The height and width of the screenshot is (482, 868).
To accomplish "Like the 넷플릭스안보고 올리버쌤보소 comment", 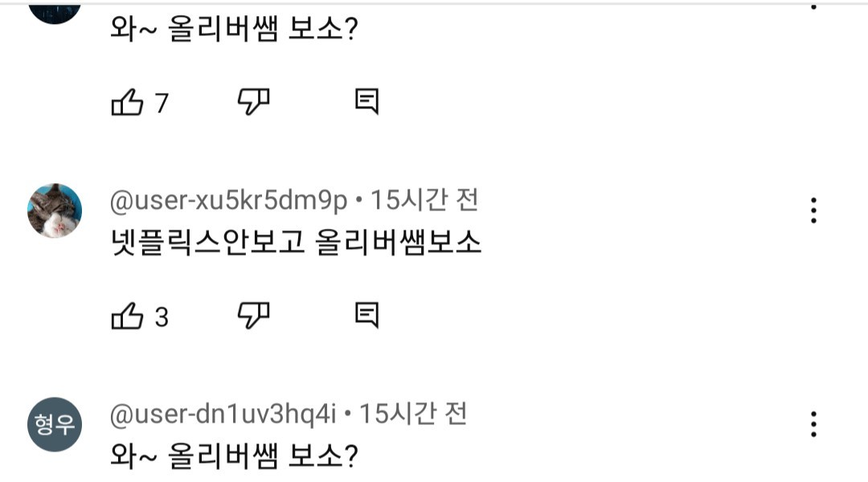I will tap(127, 317).
